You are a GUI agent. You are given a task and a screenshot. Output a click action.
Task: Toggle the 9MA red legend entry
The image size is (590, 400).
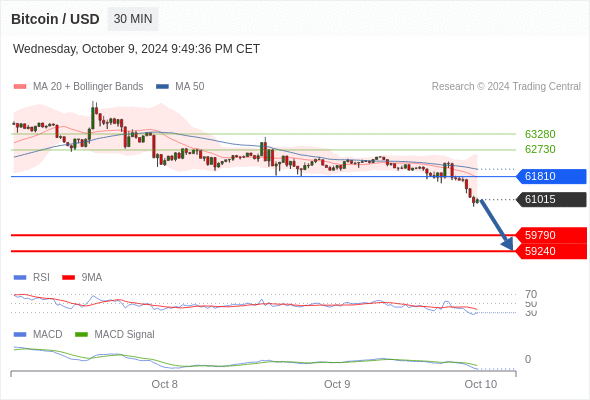(82, 277)
